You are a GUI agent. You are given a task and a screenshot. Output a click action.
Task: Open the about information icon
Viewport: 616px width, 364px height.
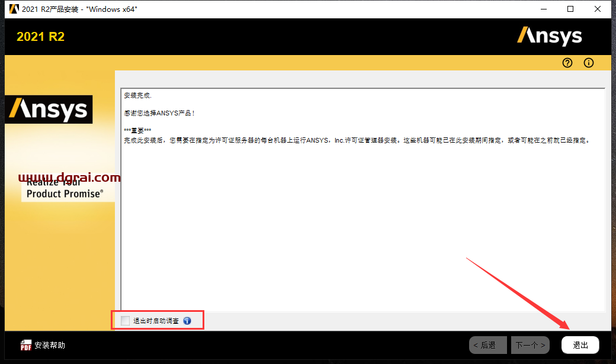pyautogui.click(x=589, y=63)
